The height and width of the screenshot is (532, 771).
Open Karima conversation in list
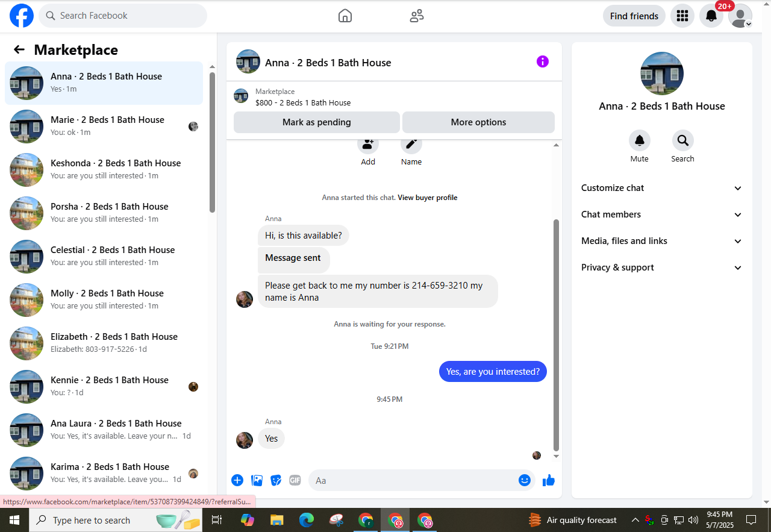(x=104, y=474)
